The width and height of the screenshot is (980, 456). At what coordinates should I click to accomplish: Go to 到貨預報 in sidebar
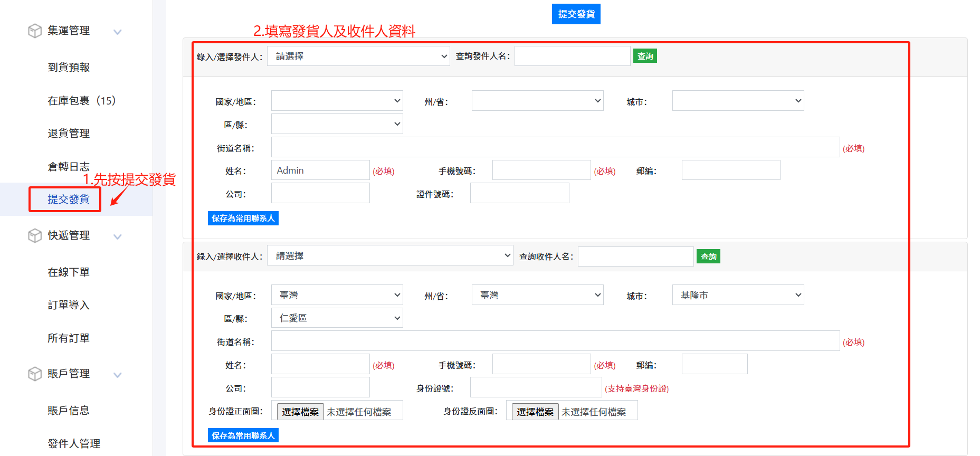69,67
